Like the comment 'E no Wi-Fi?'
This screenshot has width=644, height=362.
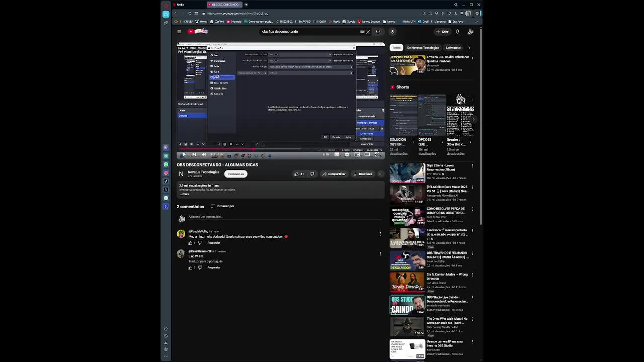point(191,267)
